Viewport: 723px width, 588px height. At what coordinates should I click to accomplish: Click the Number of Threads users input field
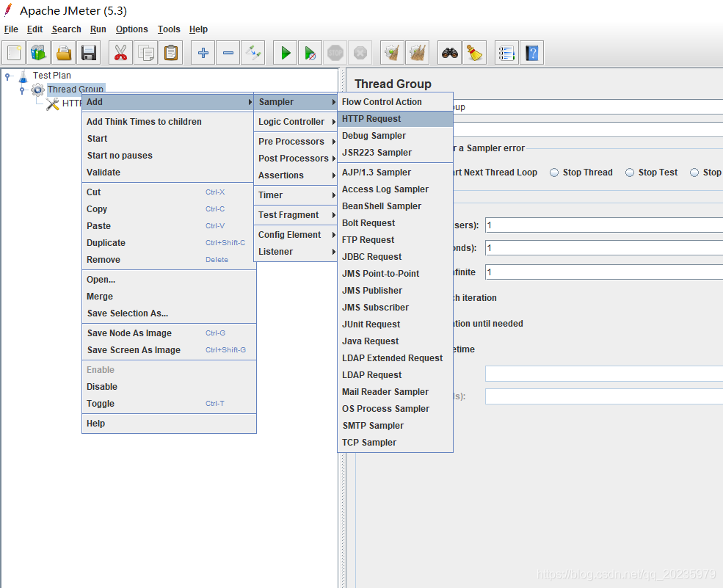tap(604, 225)
